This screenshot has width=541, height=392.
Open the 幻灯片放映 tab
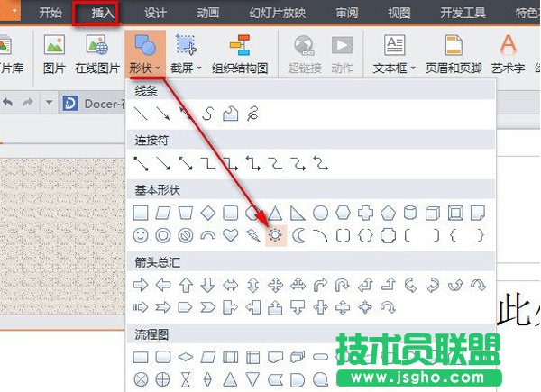click(x=277, y=14)
